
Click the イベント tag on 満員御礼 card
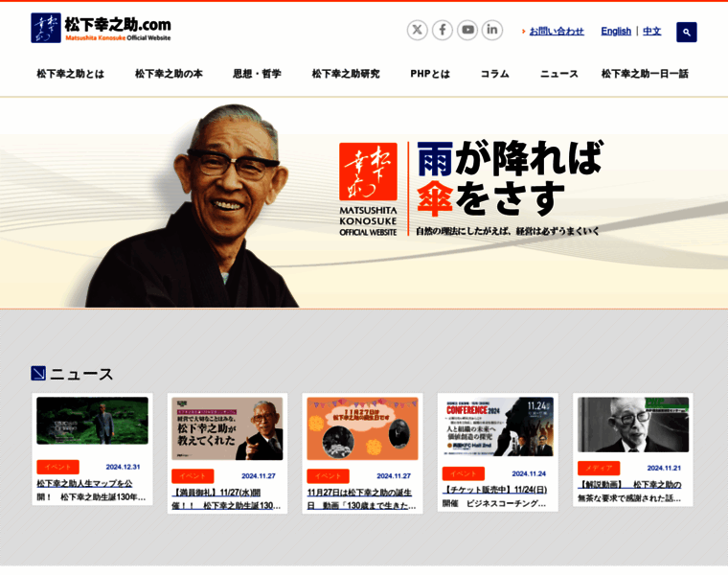(193, 476)
